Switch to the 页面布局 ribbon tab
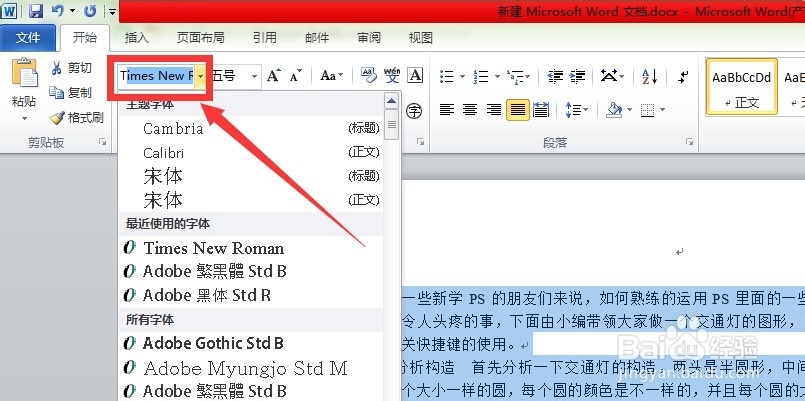 [x=200, y=37]
